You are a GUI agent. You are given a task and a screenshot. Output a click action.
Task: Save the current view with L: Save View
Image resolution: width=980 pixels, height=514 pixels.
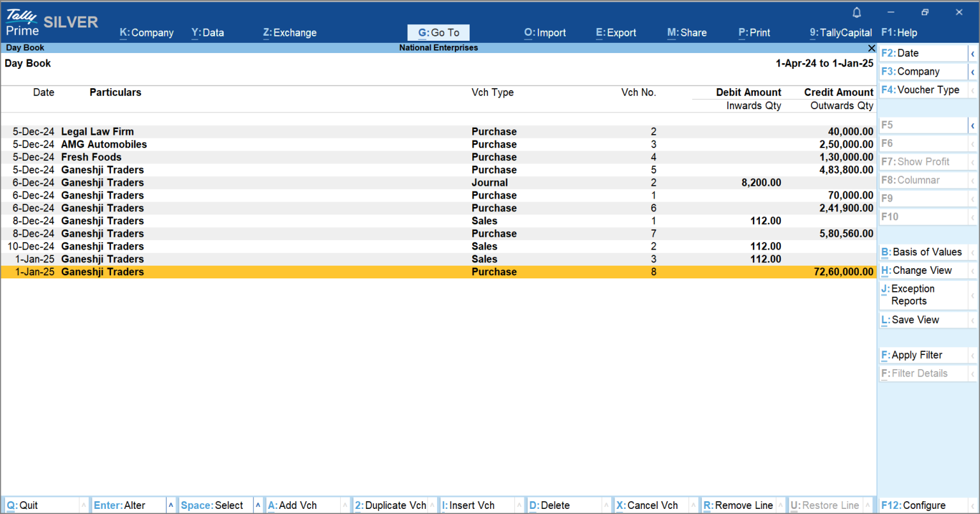pos(910,319)
